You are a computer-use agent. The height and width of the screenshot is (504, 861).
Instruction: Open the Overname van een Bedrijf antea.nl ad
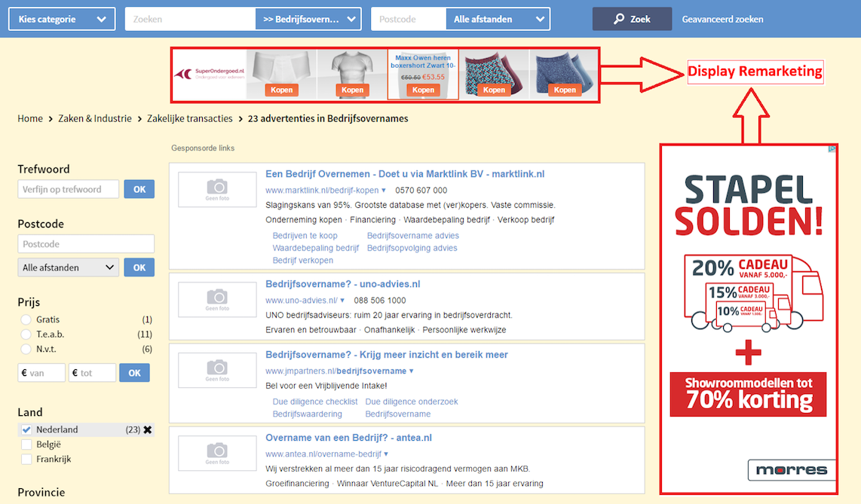point(348,438)
